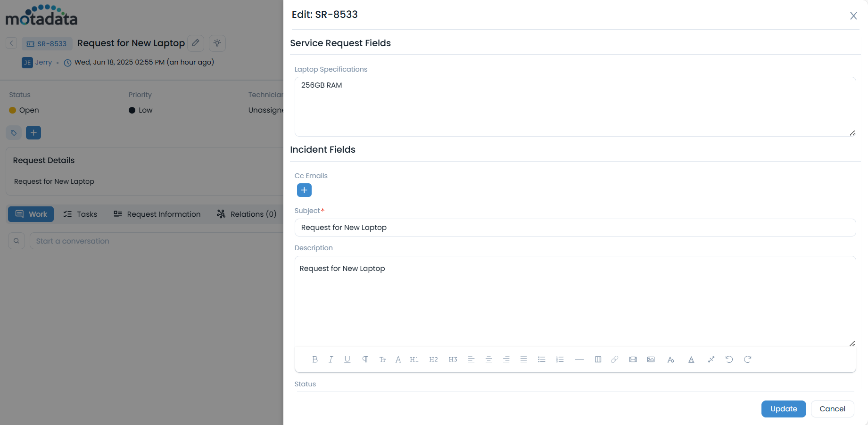
Task: Insert a horizontal line
Action: pos(579,360)
